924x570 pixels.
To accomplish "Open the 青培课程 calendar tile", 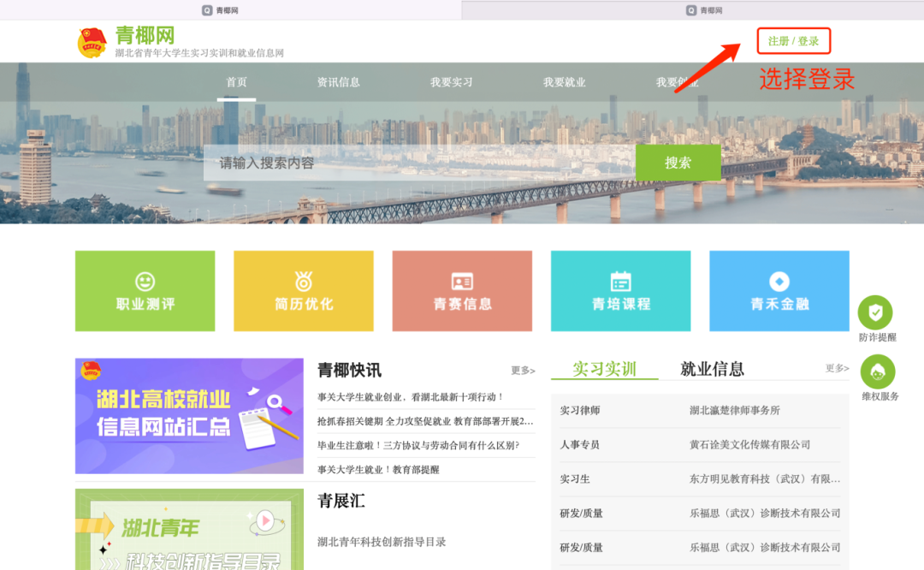I will pos(620,291).
